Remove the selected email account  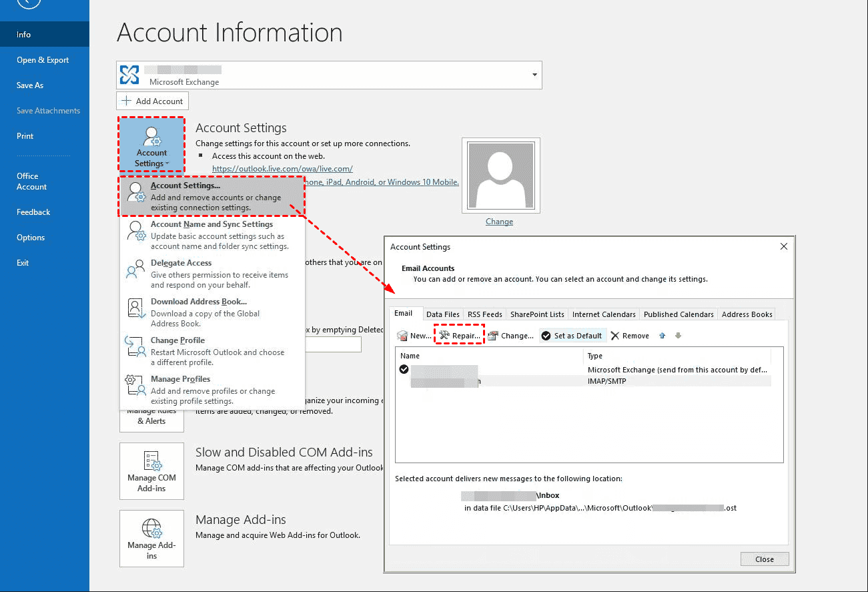coord(629,336)
